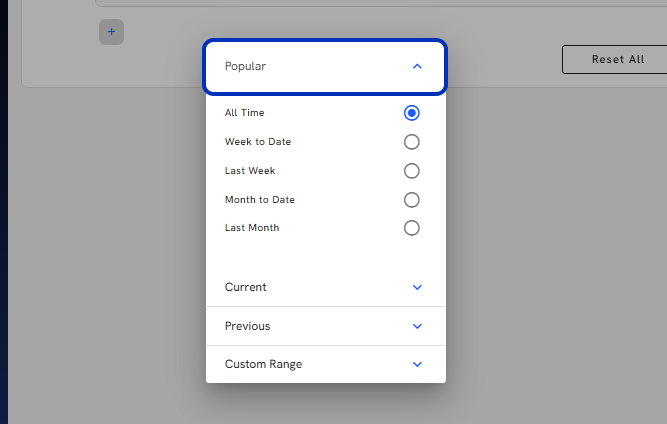The image size is (667, 424).
Task: Click the Current section chevron icon
Action: [417, 287]
